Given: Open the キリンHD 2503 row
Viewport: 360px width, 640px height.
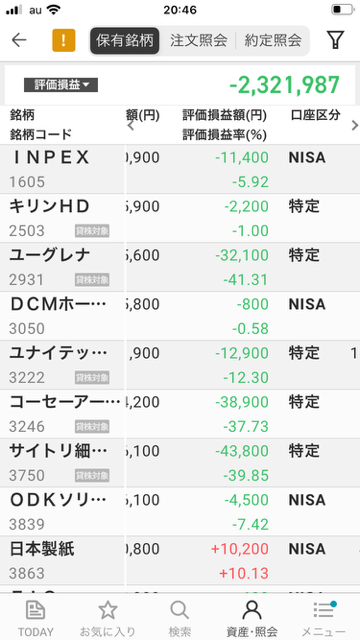Looking at the screenshot, I should pyautogui.click(x=180, y=218).
